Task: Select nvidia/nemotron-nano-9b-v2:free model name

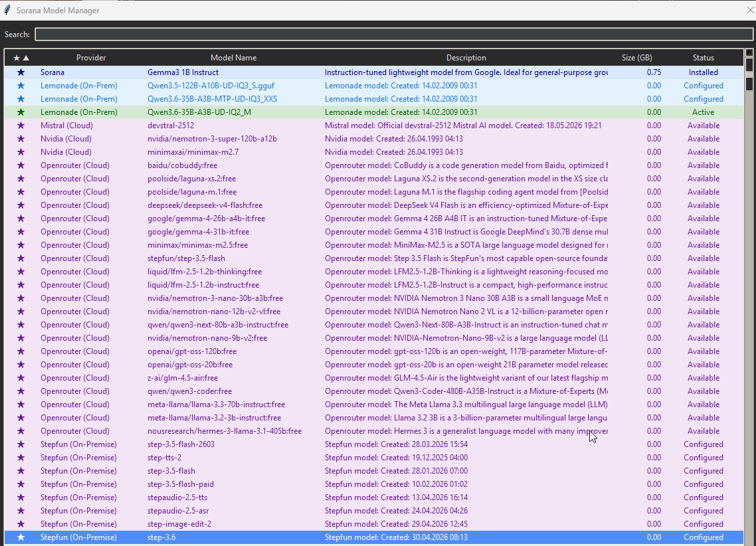Action: tap(207, 338)
